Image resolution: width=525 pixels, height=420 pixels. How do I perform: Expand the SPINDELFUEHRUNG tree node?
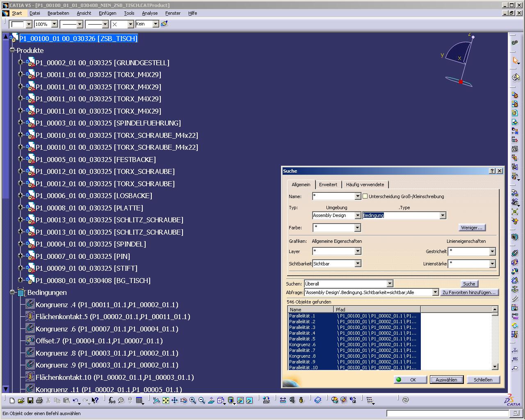pos(21,123)
